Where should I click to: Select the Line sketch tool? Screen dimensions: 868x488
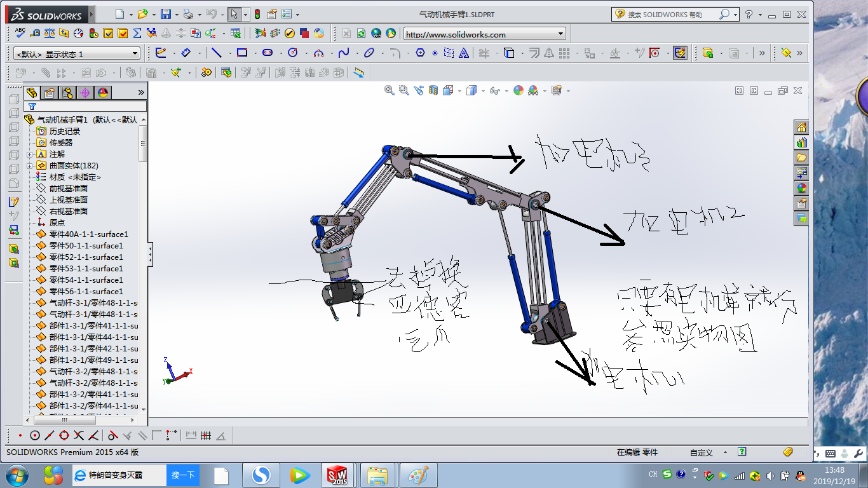point(217,53)
